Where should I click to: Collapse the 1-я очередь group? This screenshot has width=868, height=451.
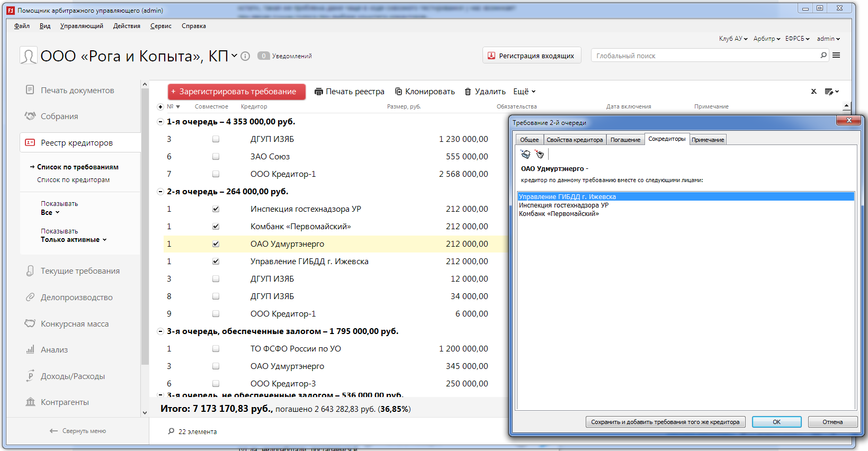coord(160,122)
